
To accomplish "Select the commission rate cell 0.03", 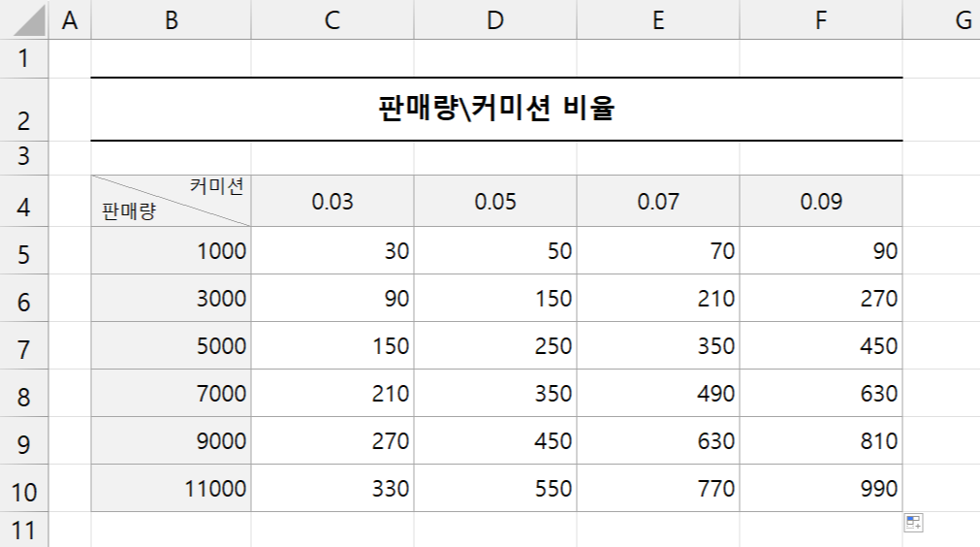I will point(332,202).
